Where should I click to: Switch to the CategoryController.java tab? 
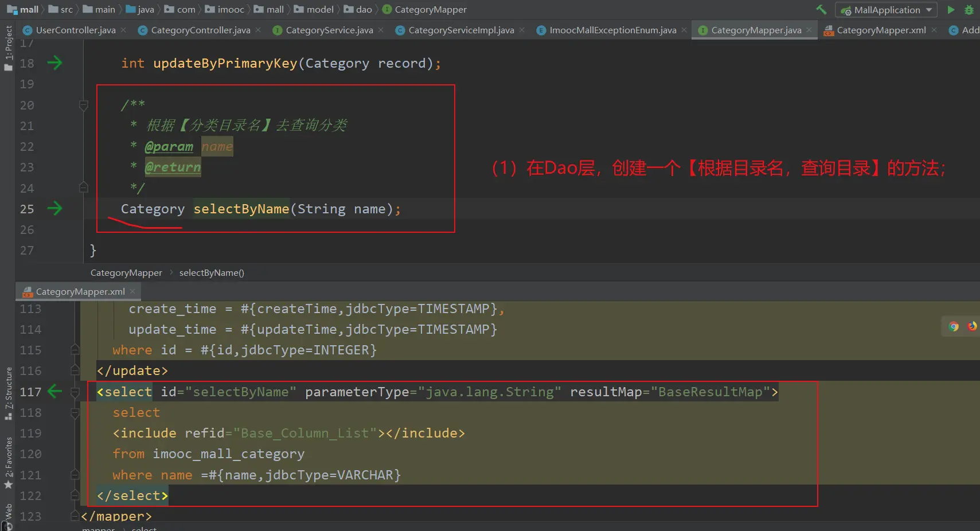coord(200,30)
